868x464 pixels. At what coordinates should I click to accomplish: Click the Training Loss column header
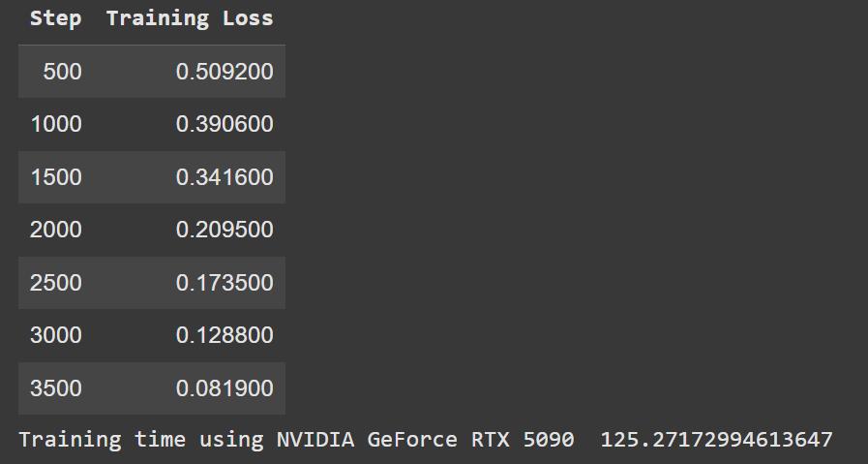[x=190, y=18]
